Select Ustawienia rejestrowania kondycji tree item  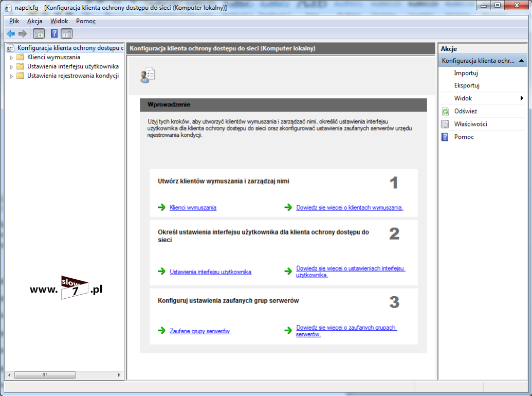73,75
